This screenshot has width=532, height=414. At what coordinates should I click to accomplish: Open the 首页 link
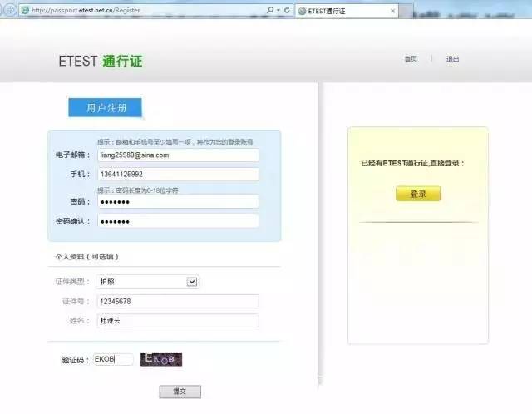click(x=411, y=59)
